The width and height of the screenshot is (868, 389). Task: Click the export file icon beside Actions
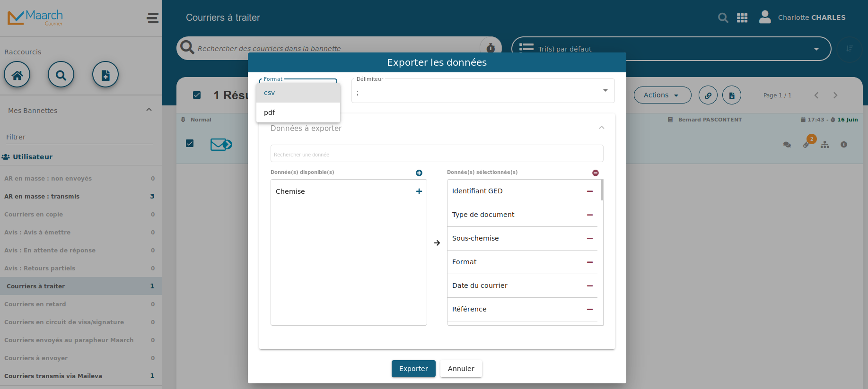point(732,95)
